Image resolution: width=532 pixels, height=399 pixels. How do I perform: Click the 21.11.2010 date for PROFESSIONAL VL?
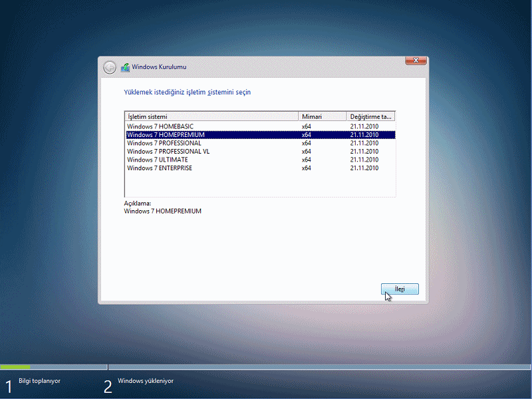[x=364, y=152]
